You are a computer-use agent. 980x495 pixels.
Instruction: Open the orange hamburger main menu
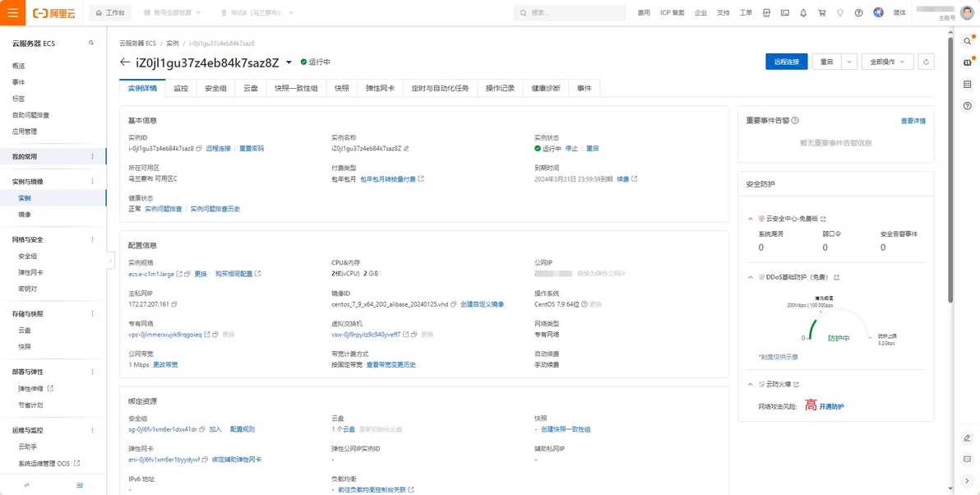point(12,12)
